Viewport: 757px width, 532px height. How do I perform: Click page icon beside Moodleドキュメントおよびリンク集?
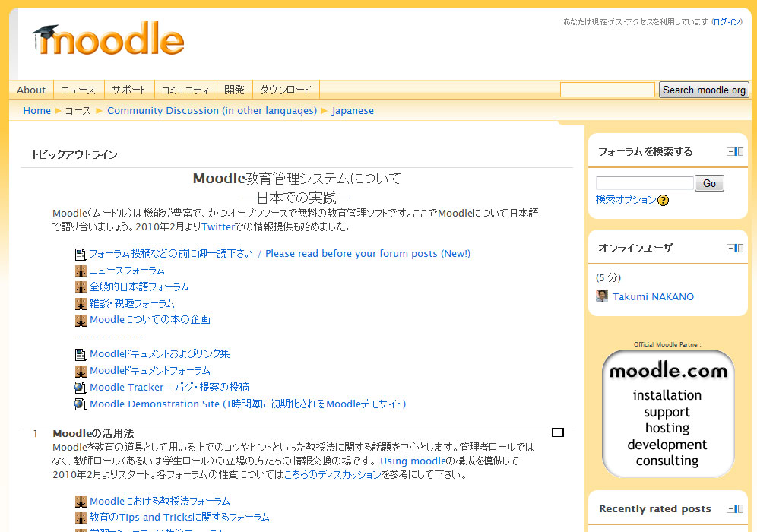[80, 354]
